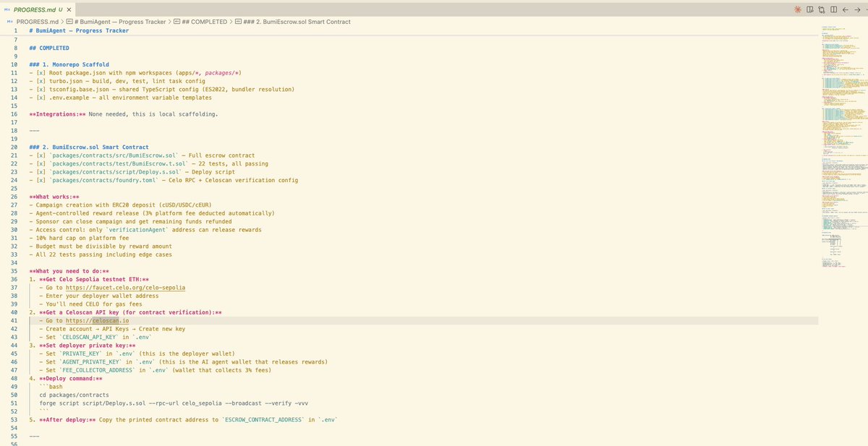Viewport: 868px width, 446px height.
Task: Click the '## COMPLETED' heading line
Action: pyautogui.click(x=49, y=48)
